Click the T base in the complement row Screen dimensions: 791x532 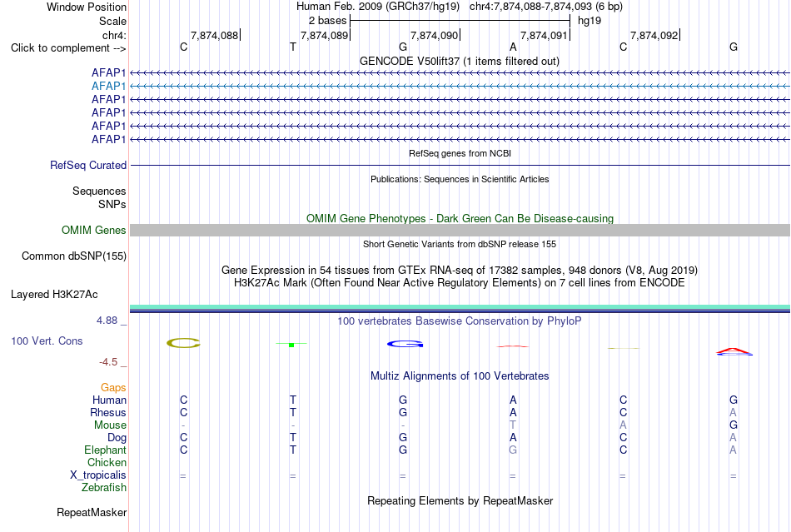[x=293, y=47]
